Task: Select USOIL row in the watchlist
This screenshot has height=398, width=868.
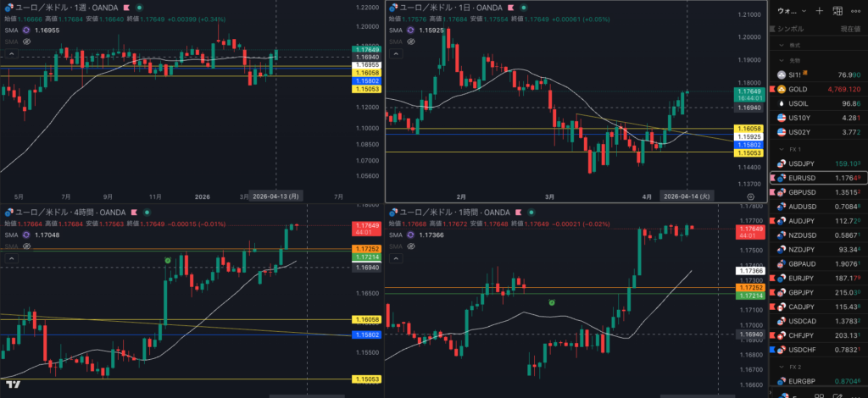Action: tap(819, 103)
